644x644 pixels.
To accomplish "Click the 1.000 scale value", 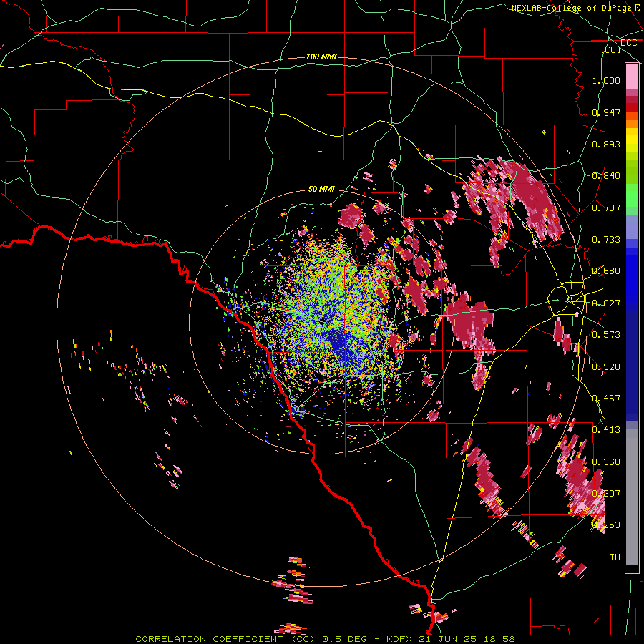I will coord(606,80).
